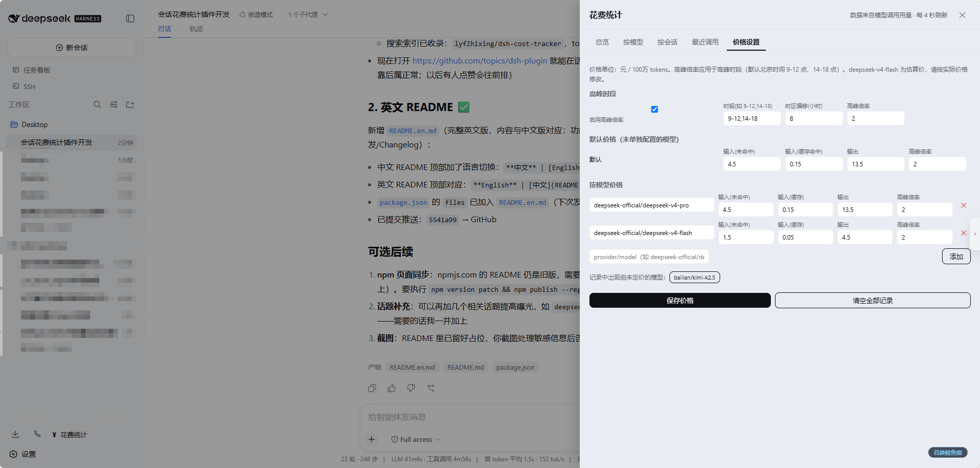Open the package.json artifact chip

coord(515,367)
